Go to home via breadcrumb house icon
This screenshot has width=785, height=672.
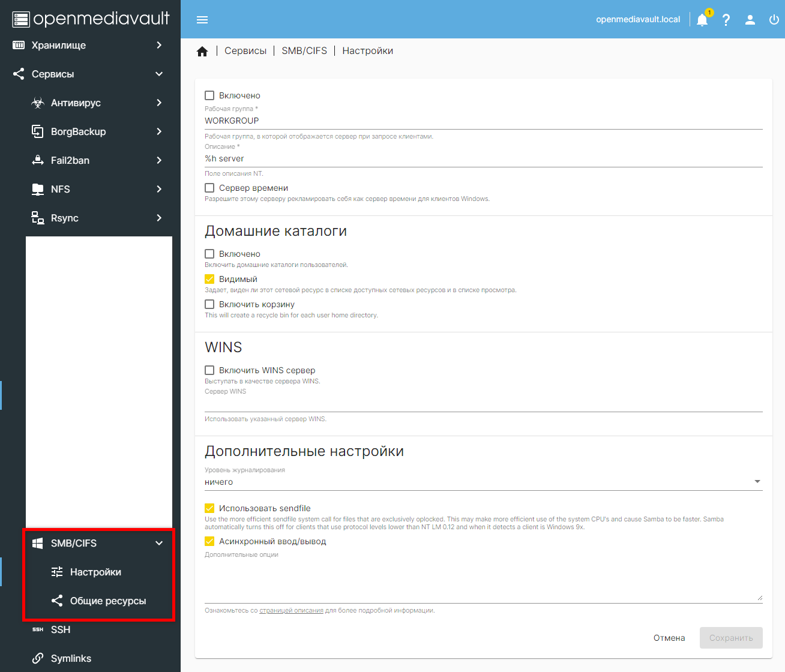pos(202,52)
